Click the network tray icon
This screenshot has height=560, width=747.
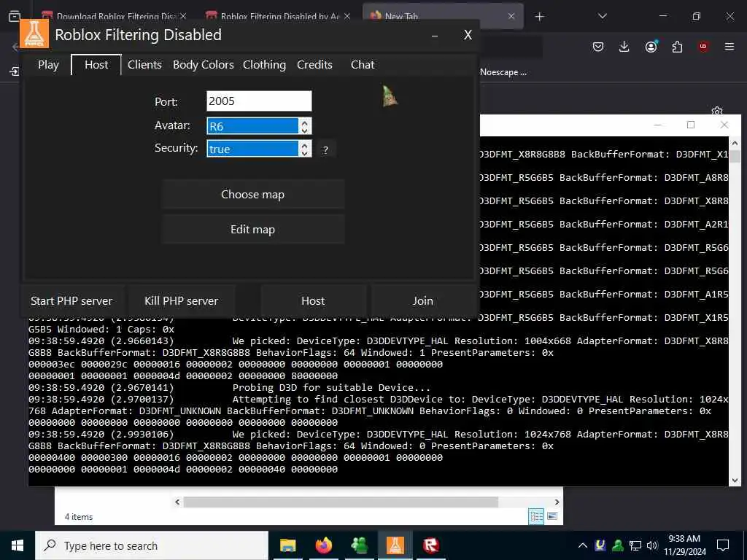635,545
